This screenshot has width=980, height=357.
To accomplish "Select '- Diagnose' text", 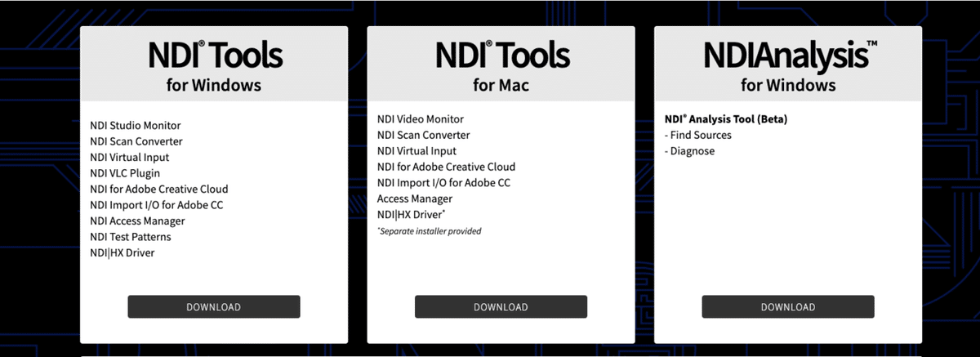I will click(x=690, y=151).
